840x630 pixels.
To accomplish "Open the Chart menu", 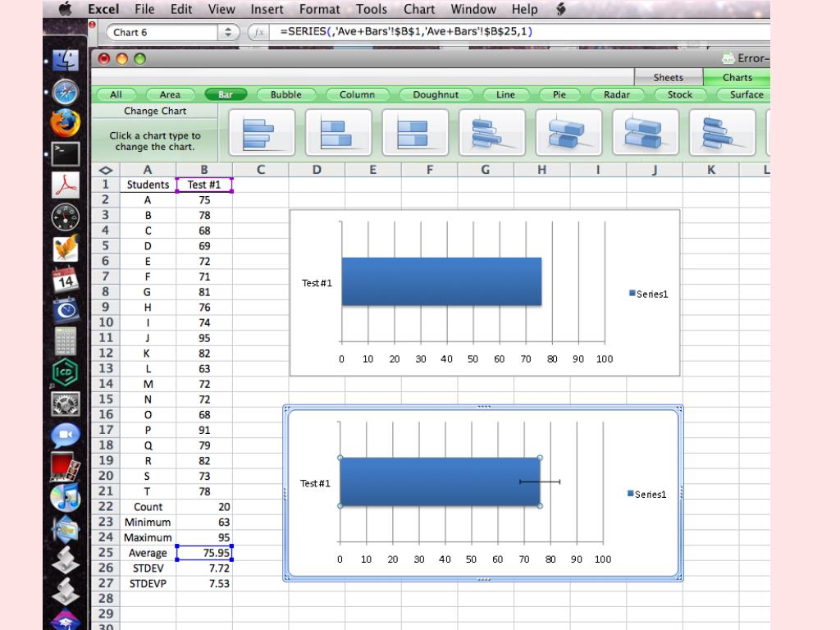I will (419, 9).
